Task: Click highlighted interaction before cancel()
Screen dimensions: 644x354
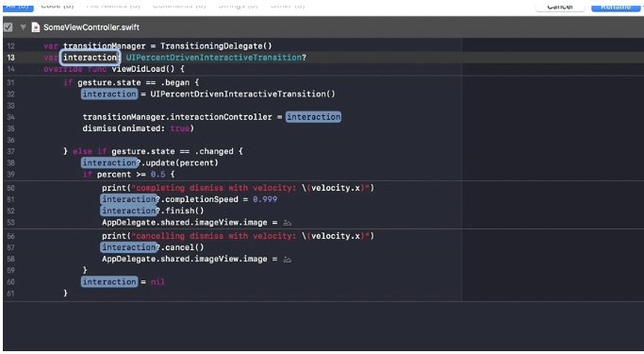Action: click(x=128, y=247)
